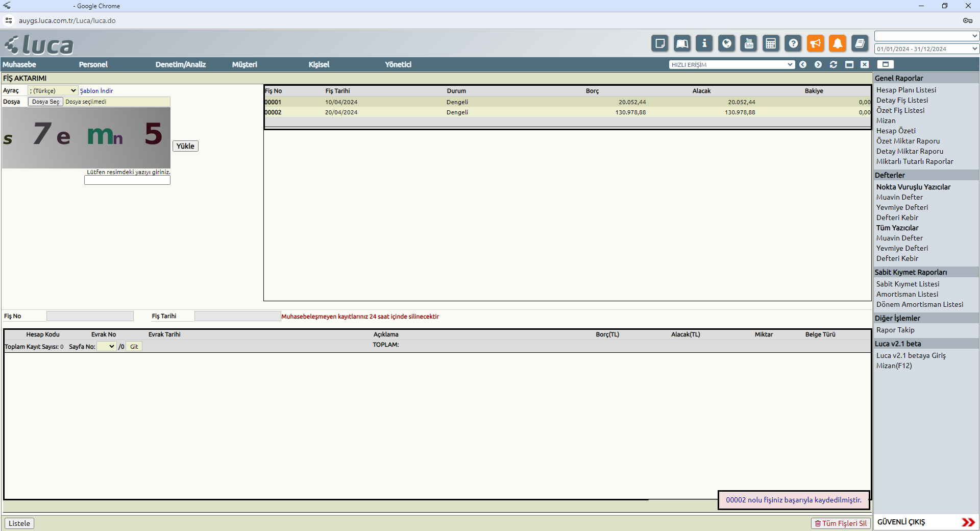
Task: Open Amortisman Listesi
Action: pyautogui.click(x=907, y=294)
